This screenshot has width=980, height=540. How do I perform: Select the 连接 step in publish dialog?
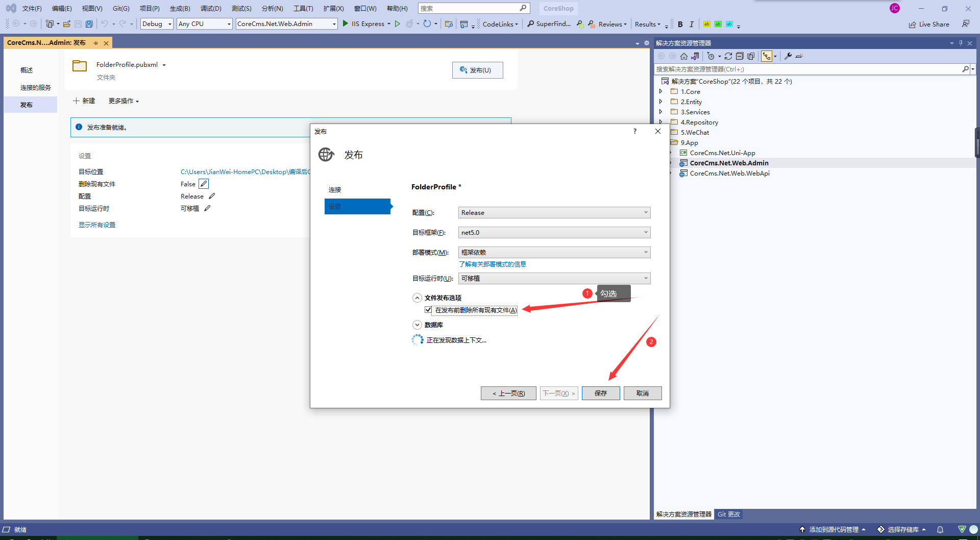coord(335,189)
